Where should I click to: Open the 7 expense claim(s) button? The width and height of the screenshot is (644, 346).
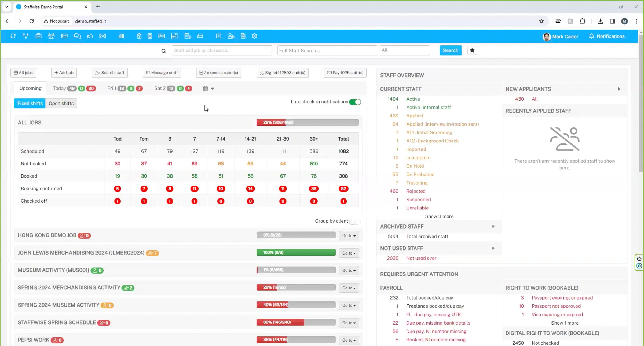tap(219, 73)
